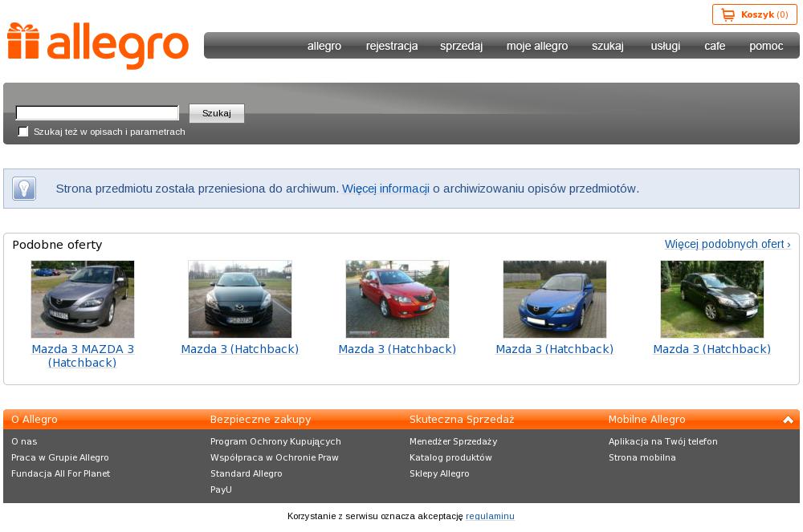This screenshot has height=532, width=803.
Task: Open Mazda 3 (Hatchback) link under blue car
Action: point(555,349)
